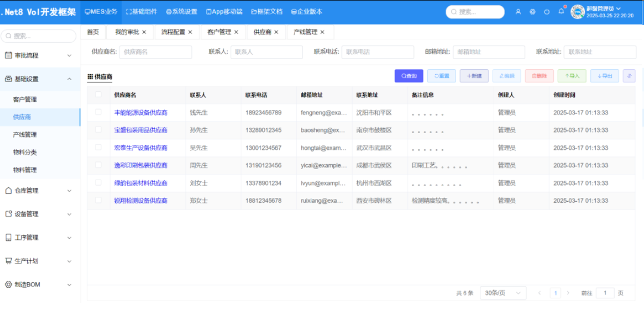Click the 删除 delete icon
The image size is (644, 309).
(538, 76)
